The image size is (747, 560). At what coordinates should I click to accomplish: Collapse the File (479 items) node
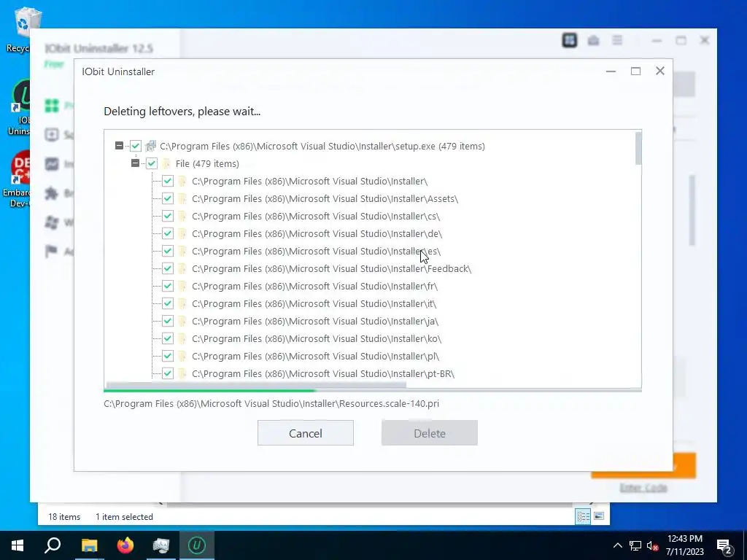tap(135, 163)
